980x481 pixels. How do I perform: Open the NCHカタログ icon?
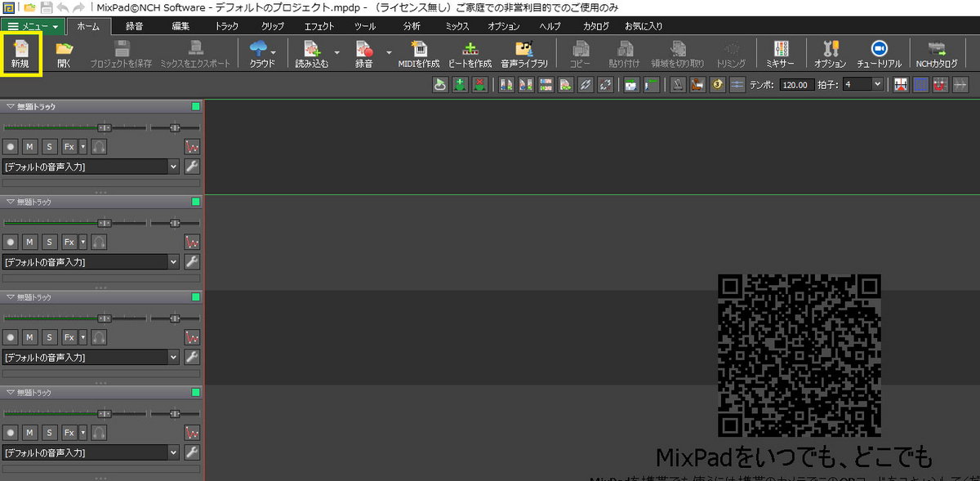point(937,56)
